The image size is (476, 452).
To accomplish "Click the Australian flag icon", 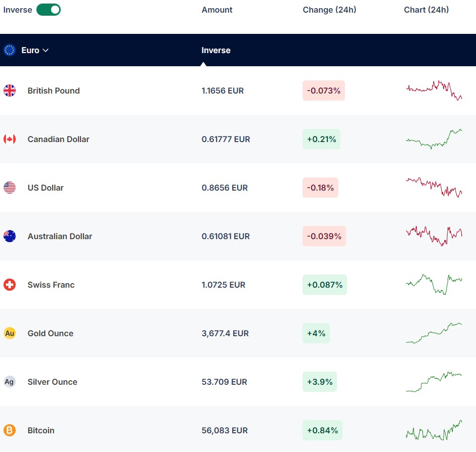I will 10,236.
